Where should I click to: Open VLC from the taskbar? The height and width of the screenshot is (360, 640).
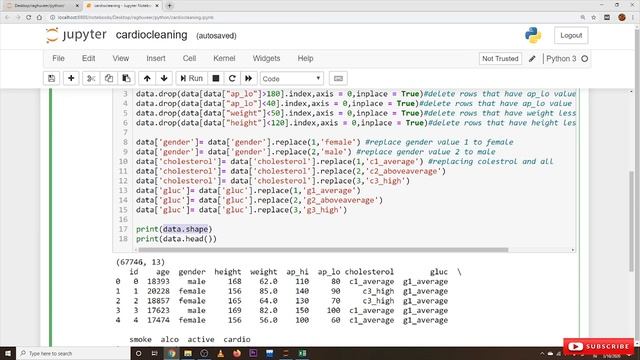[220, 353]
